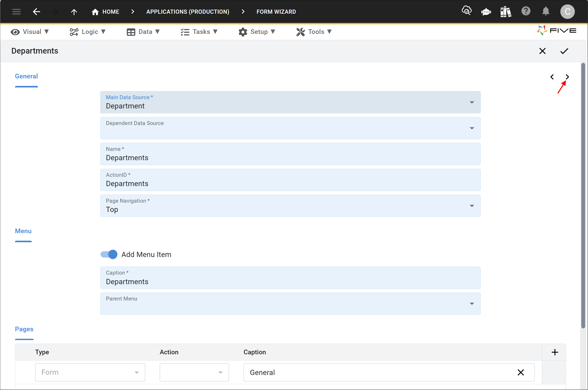The image size is (588, 390).
Task: Click the Action column header
Action: 169,352
